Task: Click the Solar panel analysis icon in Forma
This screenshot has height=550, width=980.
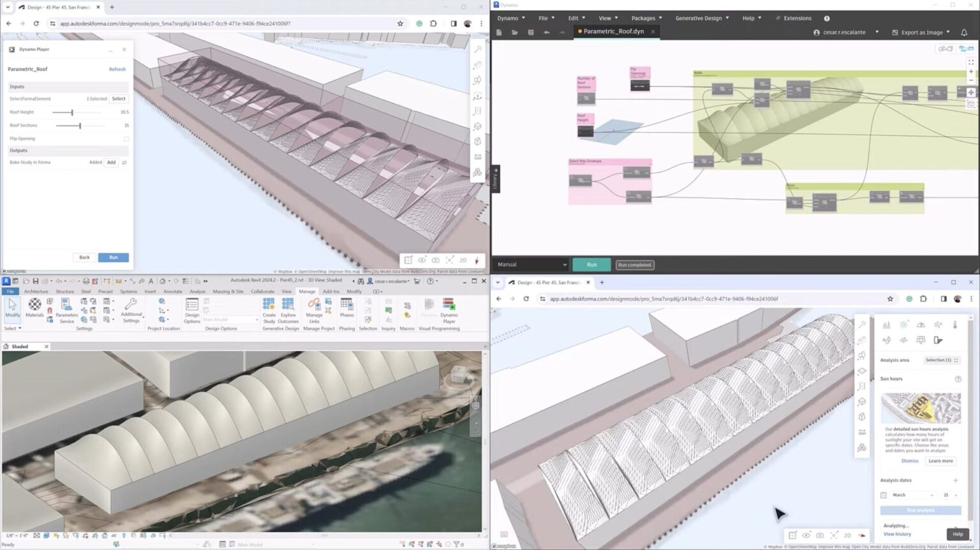Action: [921, 340]
